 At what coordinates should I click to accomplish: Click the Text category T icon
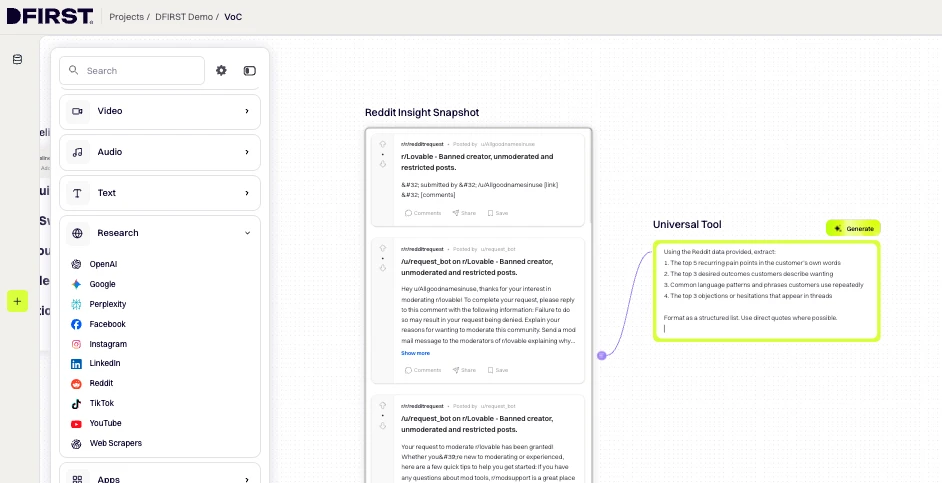coord(77,193)
